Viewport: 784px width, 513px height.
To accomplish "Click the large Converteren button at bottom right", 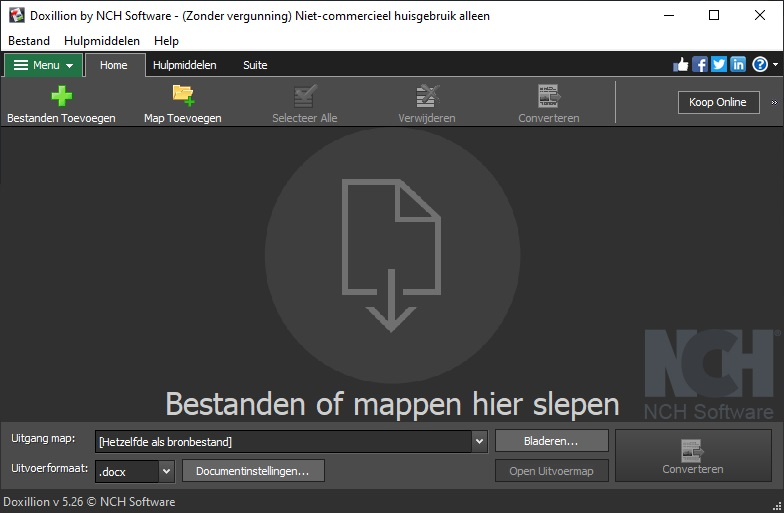I will click(x=693, y=456).
